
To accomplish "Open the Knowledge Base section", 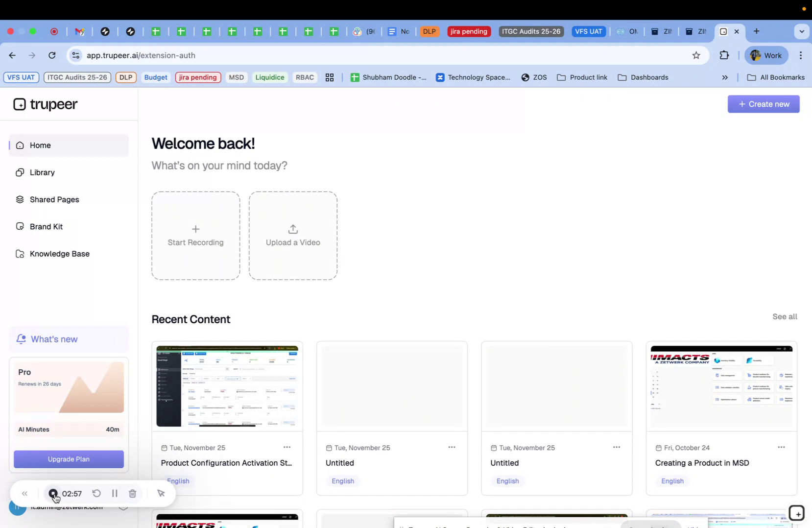I will 59,254.
